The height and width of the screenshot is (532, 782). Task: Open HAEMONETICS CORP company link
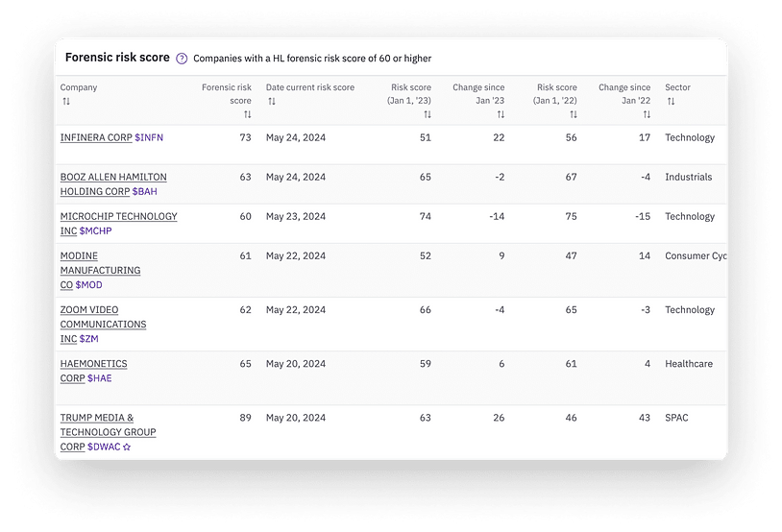coord(93,364)
